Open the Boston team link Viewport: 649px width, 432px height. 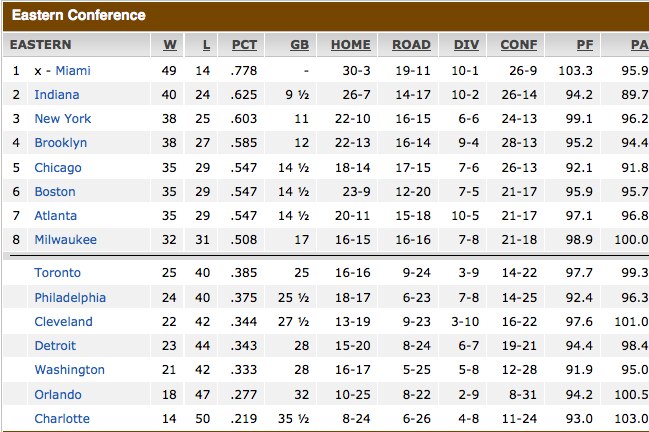[x=55, y=192]
